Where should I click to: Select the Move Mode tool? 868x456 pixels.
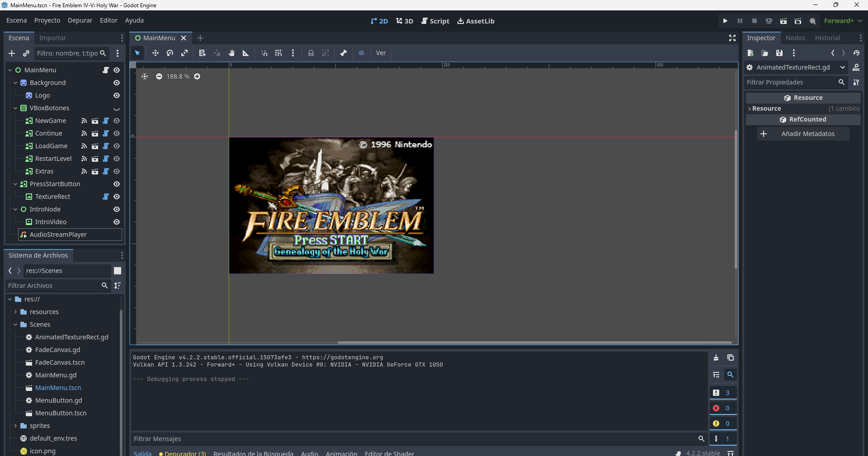(x=156, y=53)
